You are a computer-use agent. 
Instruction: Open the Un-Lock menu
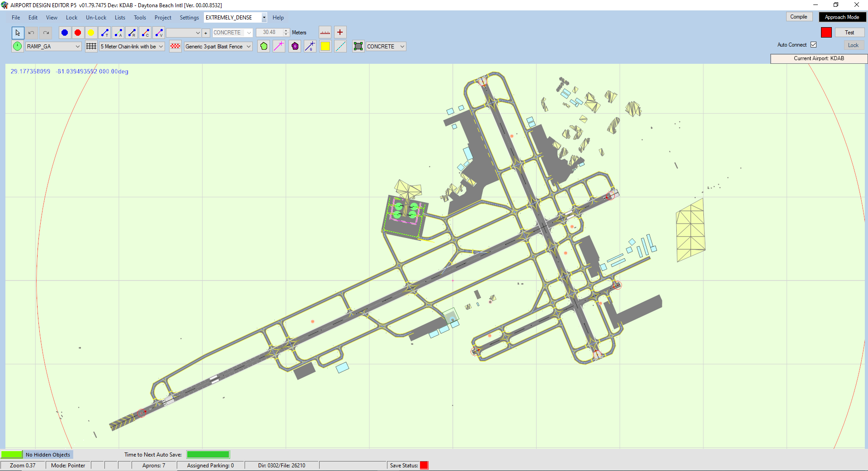[x=96, y=18]
